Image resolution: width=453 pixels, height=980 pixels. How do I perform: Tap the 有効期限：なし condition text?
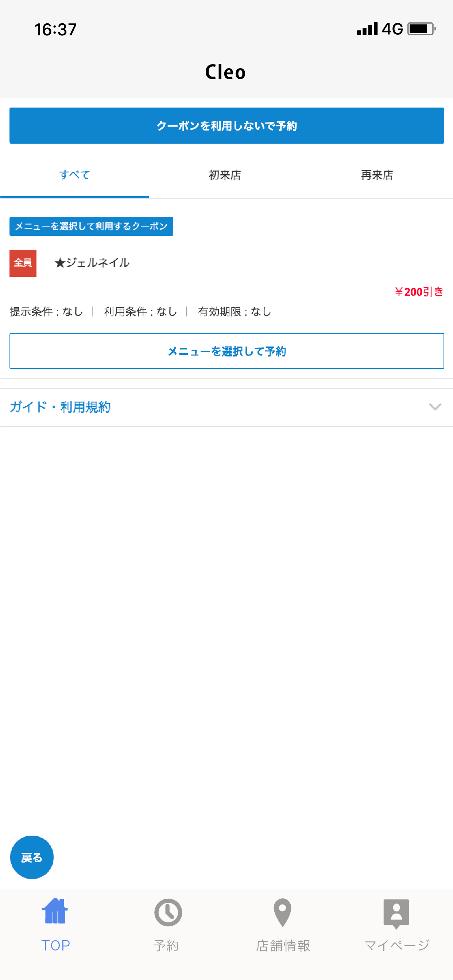click(235, 312)
